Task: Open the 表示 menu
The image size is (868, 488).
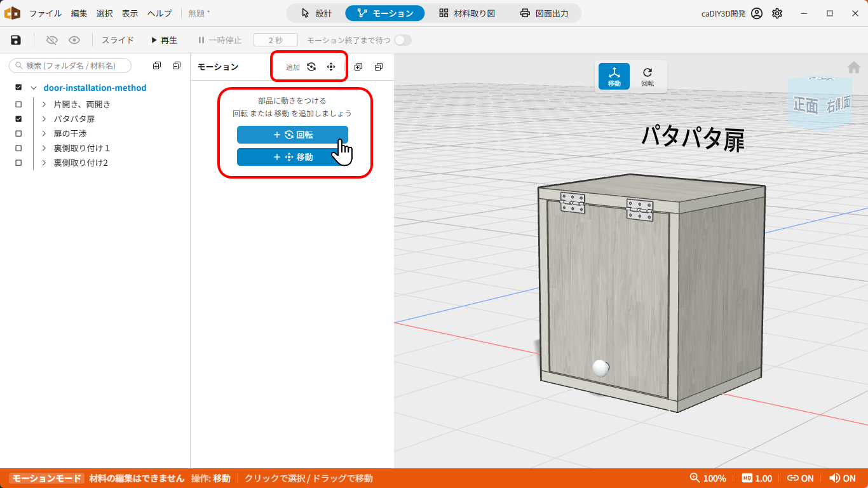Action: (130, 13)
